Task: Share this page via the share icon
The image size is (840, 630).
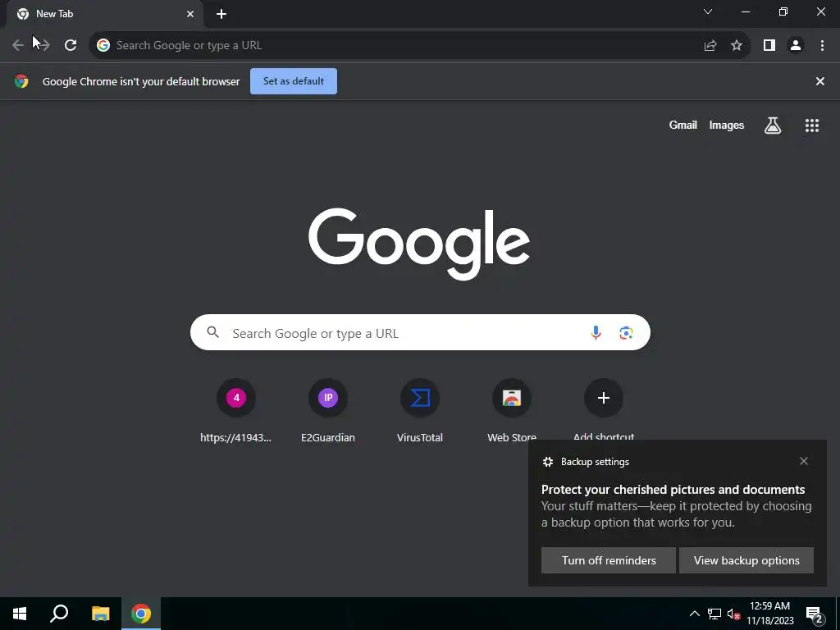Action: (x=710, y=46)
